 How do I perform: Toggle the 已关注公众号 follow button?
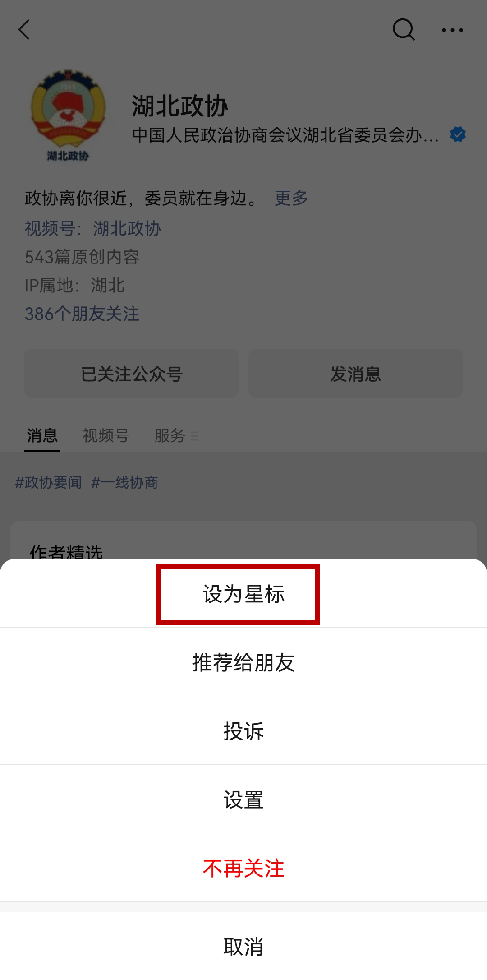pos(131,373)
